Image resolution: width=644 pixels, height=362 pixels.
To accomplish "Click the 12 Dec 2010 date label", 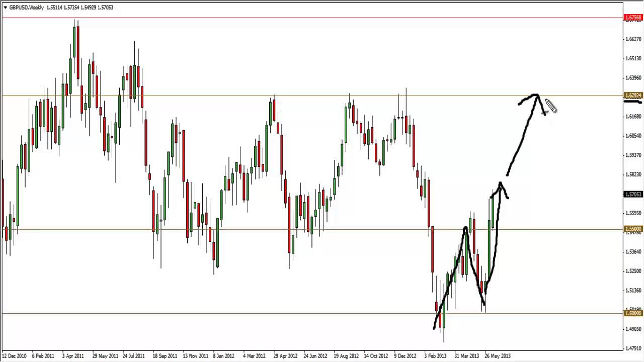I will click(14, 356).
